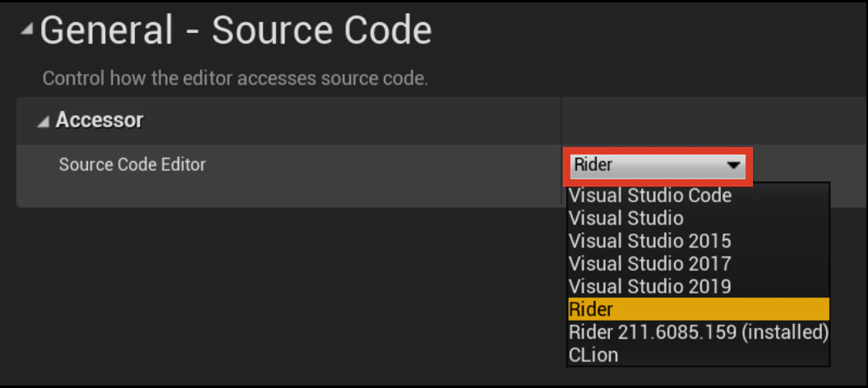
Task: Click the General - Source Code heading
Action: [x=236, y=30]
